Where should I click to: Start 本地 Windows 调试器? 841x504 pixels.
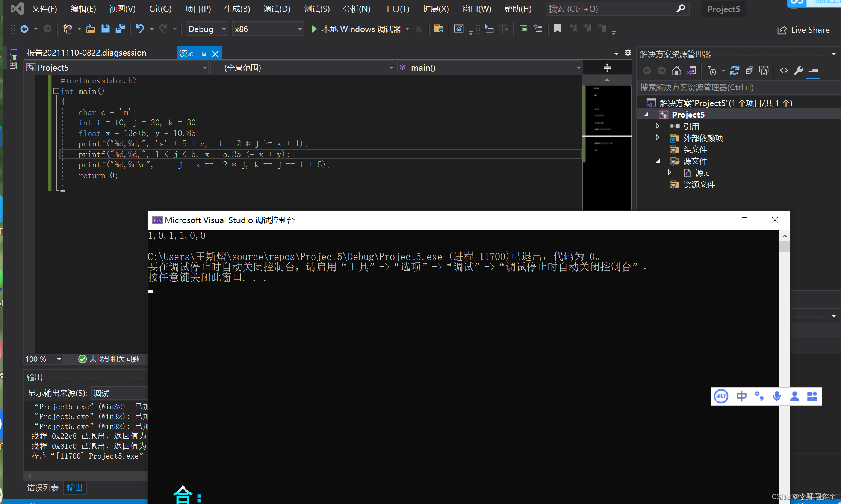tap(356, 29)
